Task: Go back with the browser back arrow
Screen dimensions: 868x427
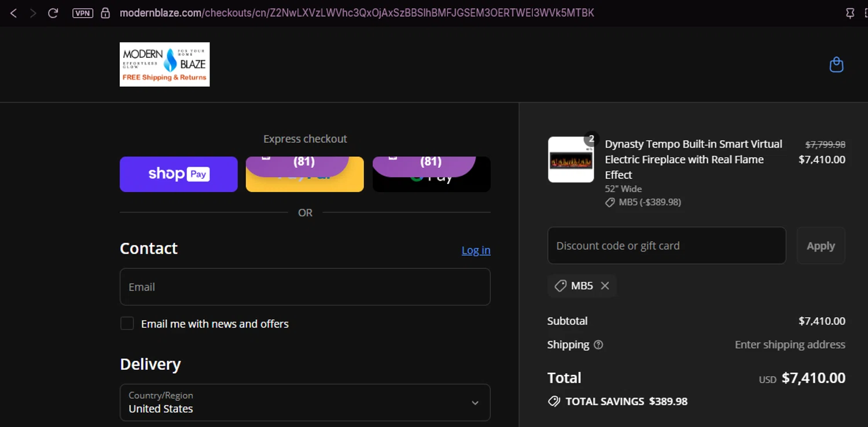Action: point(13,13)
